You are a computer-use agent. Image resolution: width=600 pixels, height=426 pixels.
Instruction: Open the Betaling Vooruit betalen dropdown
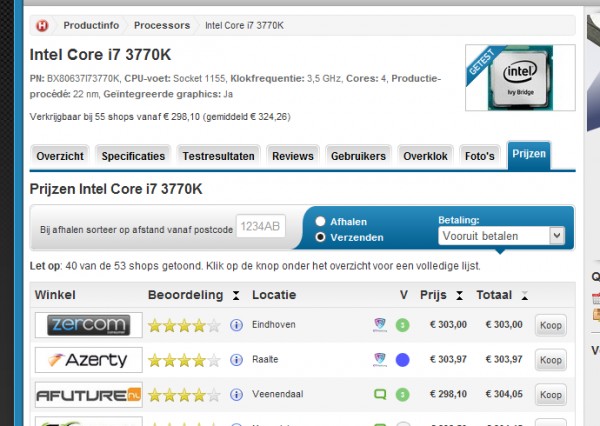point(502,236)
